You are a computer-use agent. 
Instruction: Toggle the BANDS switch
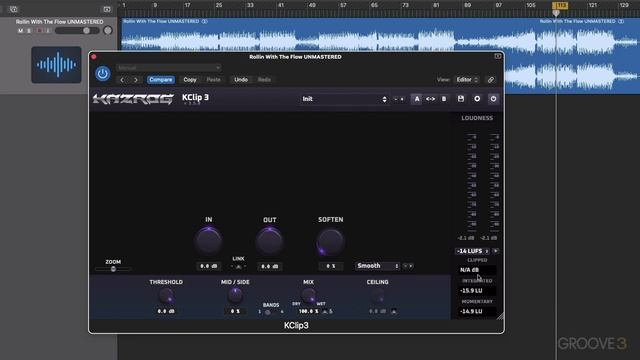point(271,312)
